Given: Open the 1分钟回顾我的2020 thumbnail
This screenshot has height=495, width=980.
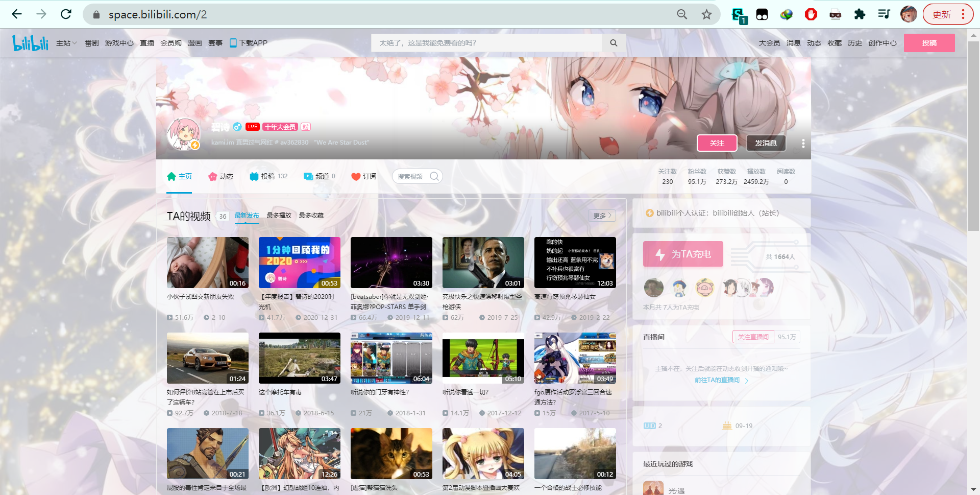Looking at the screenshot, I should click(300, 263).
